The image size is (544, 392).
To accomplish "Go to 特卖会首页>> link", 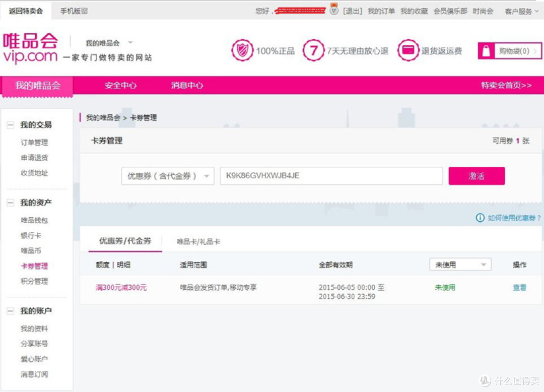I will 506,85.
